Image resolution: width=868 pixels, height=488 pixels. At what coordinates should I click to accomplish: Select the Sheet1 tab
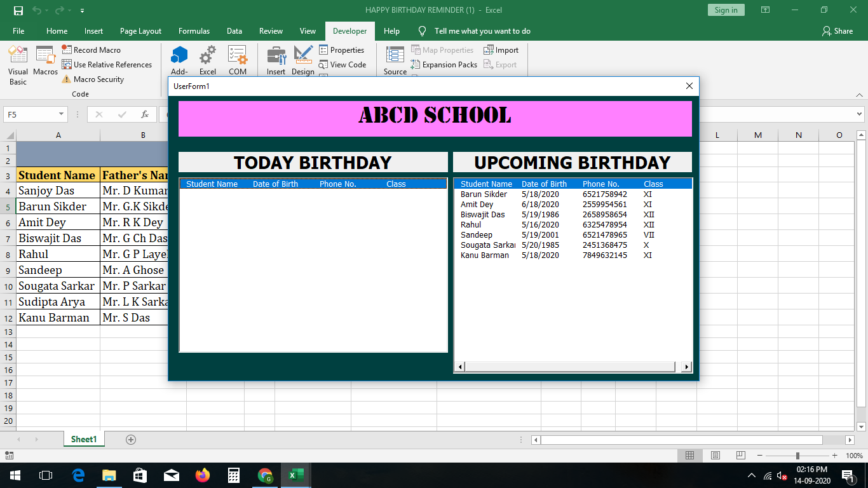pos(83,438)
